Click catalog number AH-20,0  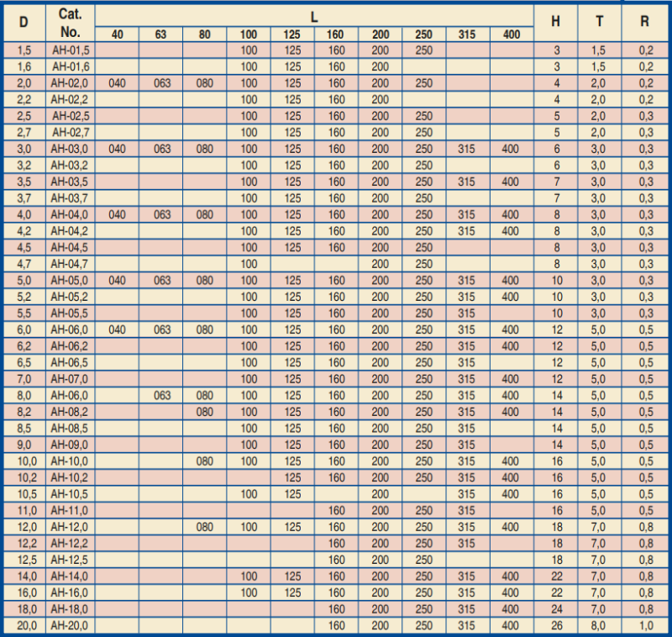[70, 625]
